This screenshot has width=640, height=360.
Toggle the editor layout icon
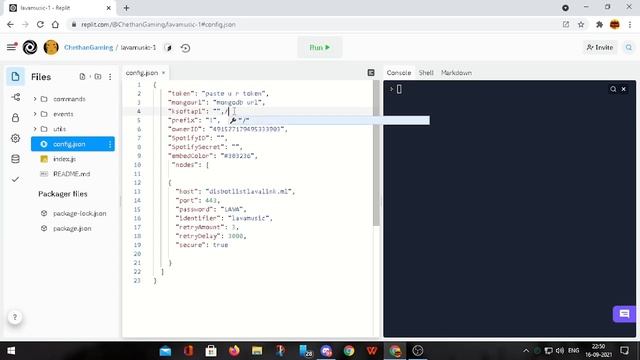(371, 73)
